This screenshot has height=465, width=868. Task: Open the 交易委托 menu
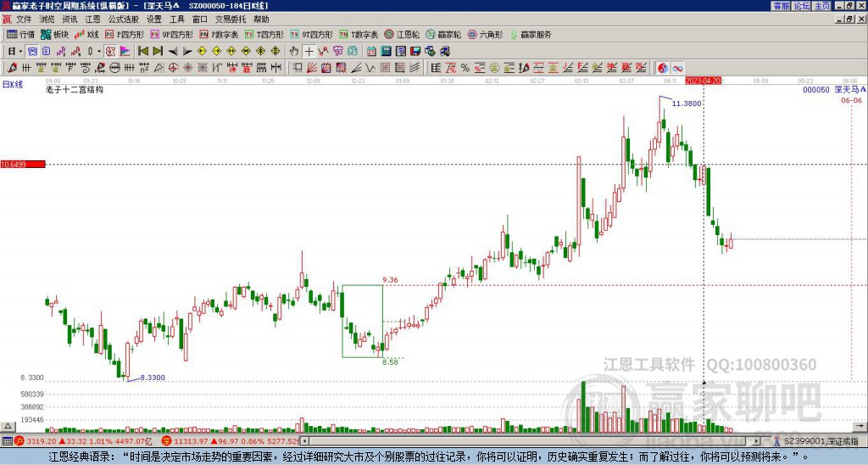pyautogui.click(x=231, y=20)
